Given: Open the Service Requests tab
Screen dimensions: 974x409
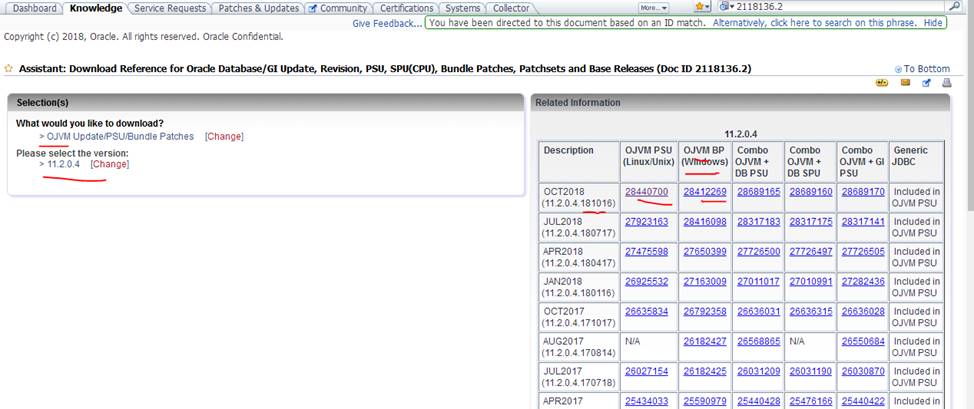Looking at the screenshot, I should [170, 8].
